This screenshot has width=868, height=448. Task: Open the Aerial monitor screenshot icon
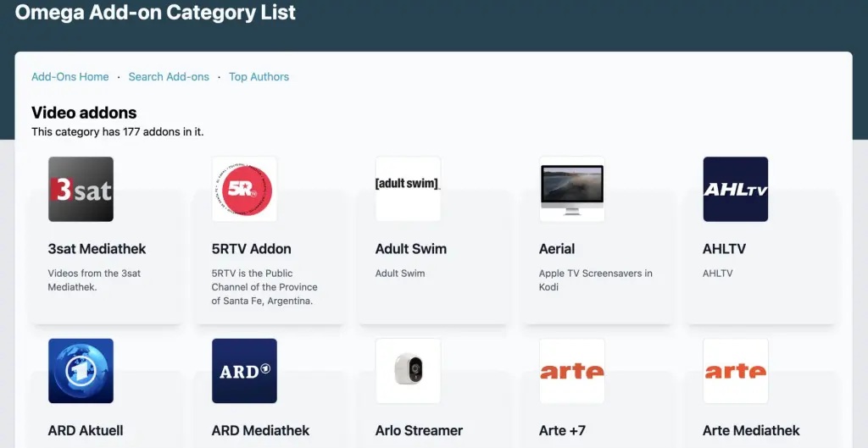(x=572, y=189)
